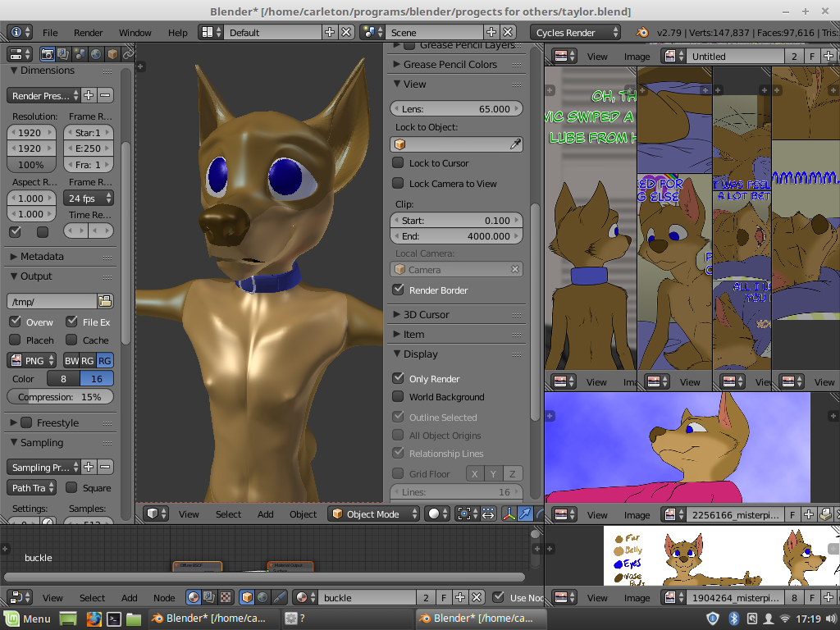Viewport: 840px width, 630px height.
Task: Turn on the World Background checkbox
Action: (x=399, y=397)
